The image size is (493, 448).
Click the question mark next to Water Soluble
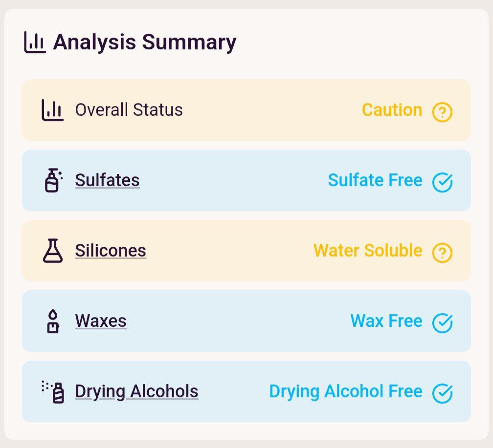442,253
